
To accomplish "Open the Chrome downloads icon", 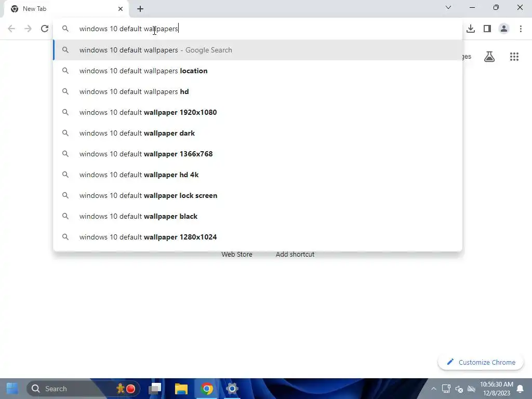I will pyautogui.click(x=471, y=29).
